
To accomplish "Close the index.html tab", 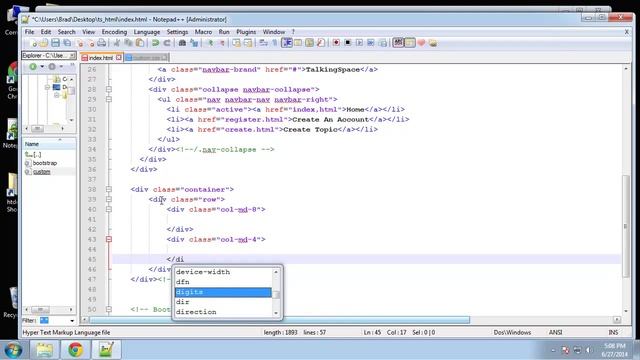I will pyautogui.click(x=119, y=58).
